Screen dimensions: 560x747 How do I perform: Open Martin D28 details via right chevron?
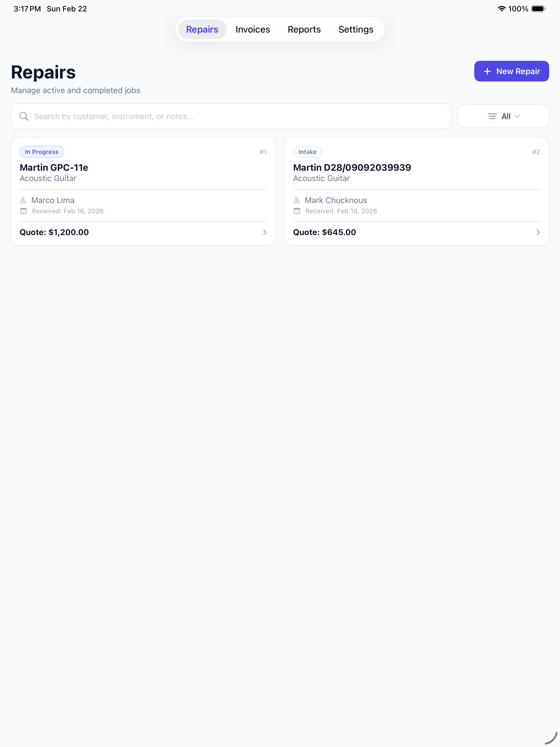tap(538, 232)
